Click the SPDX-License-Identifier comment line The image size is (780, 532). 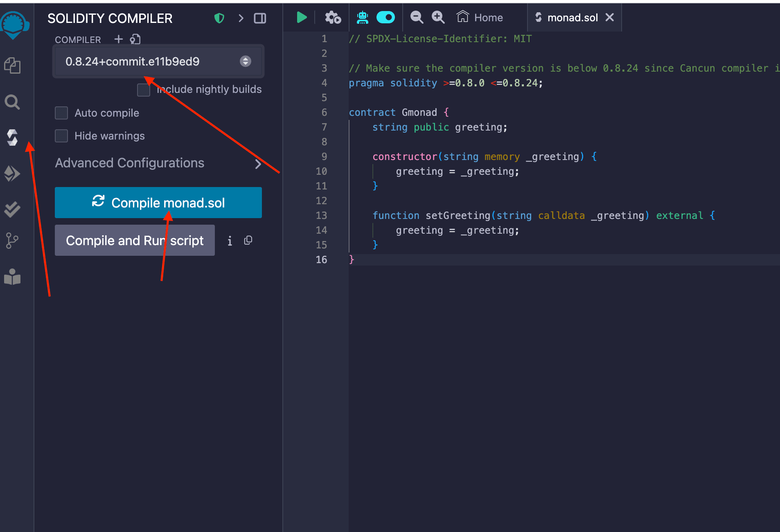[x=440, y=39]
